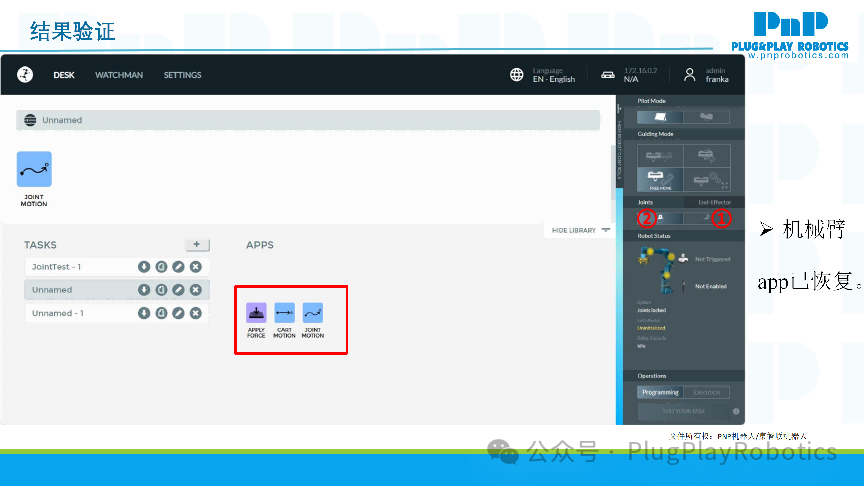Choose the top-right Guiding Mode option
This screenshot has height=486, width=864.
[x=707, y=156]
